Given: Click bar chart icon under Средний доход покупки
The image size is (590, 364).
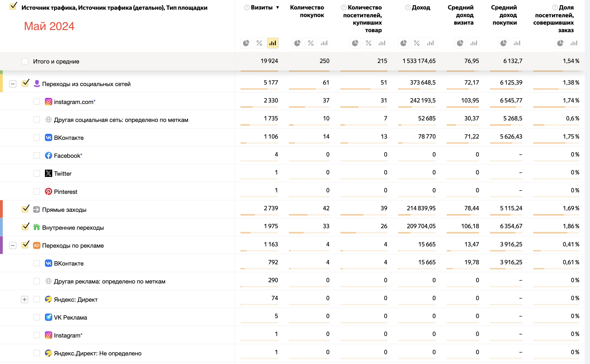Looking at the screenshot, I should [517, 43].
